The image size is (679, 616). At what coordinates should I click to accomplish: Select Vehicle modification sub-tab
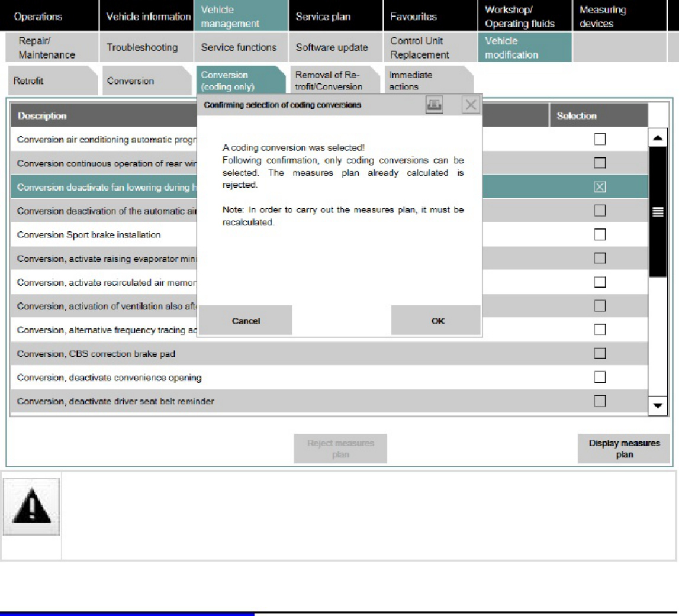[525, 47]
